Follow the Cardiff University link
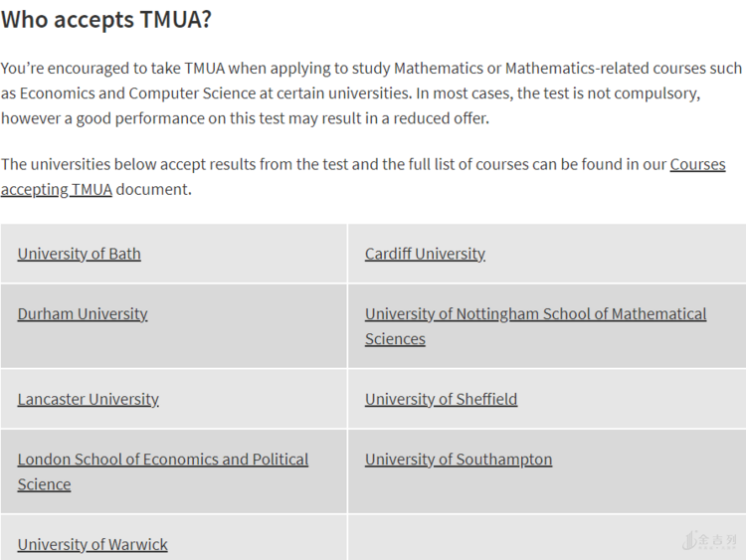Image resolution: width=746 pixels, height=560 pixels. click(x=425, y=254)
